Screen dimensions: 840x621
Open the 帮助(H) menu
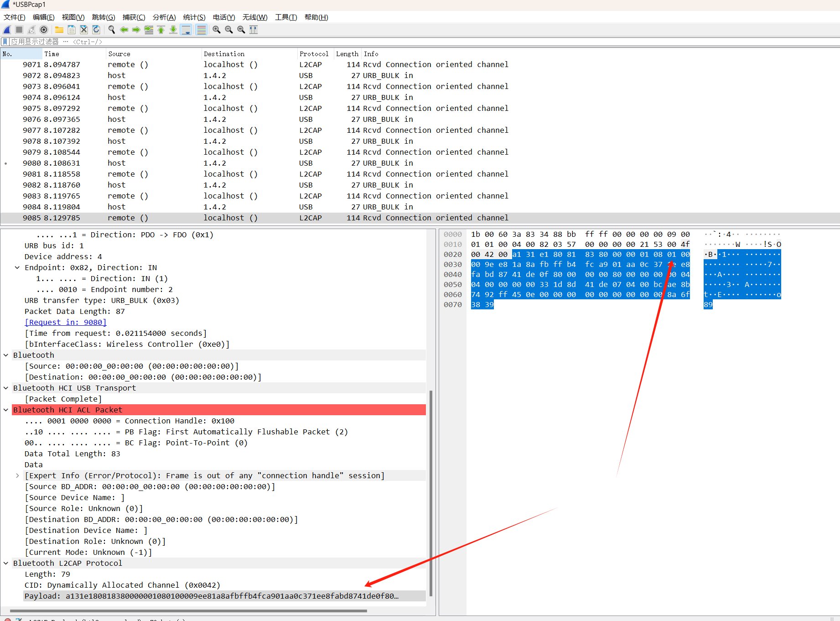click(x=316, y=17)
